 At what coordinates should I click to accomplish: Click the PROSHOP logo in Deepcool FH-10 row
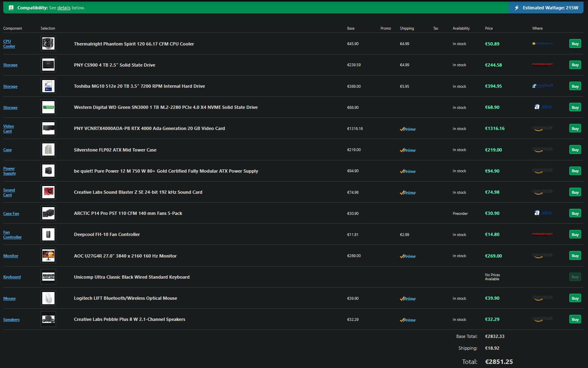[542, 234]
